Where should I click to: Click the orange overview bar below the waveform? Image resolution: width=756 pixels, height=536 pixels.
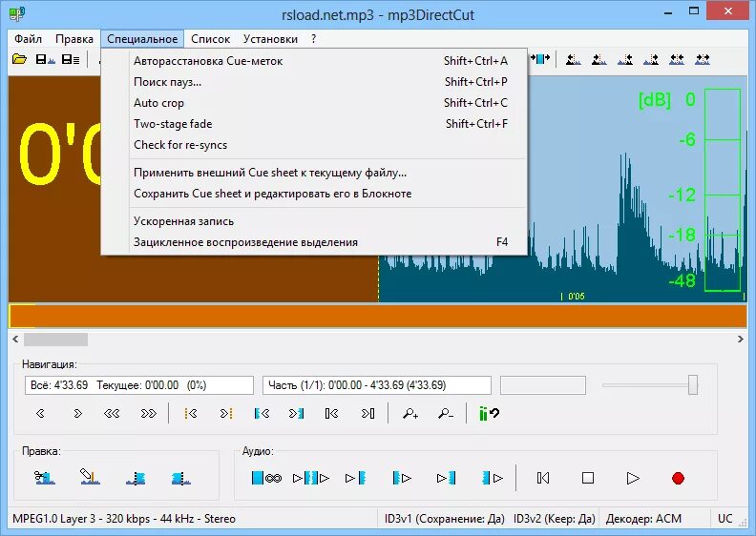[378, 317]
